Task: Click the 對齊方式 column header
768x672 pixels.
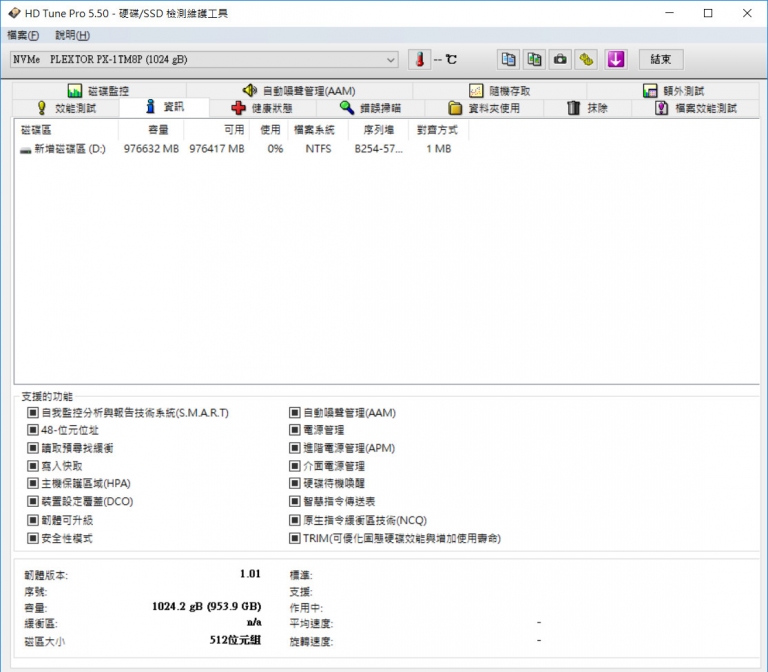Action: [x=439, y=130]
